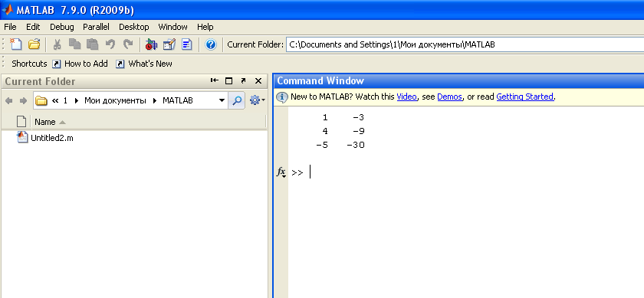This screenshot has width=644, height=298.
Task: Redo the last undone action
Action: (x=129, y=44)
